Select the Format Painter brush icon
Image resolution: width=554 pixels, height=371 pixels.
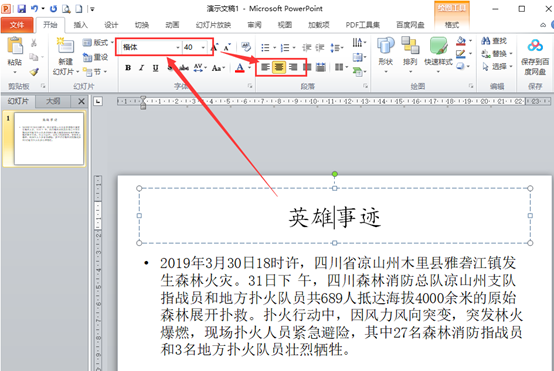[34, 72]
